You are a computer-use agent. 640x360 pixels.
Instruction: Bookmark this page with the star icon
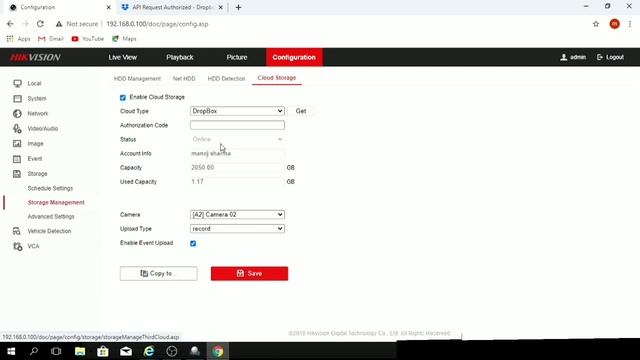[596, 24]
